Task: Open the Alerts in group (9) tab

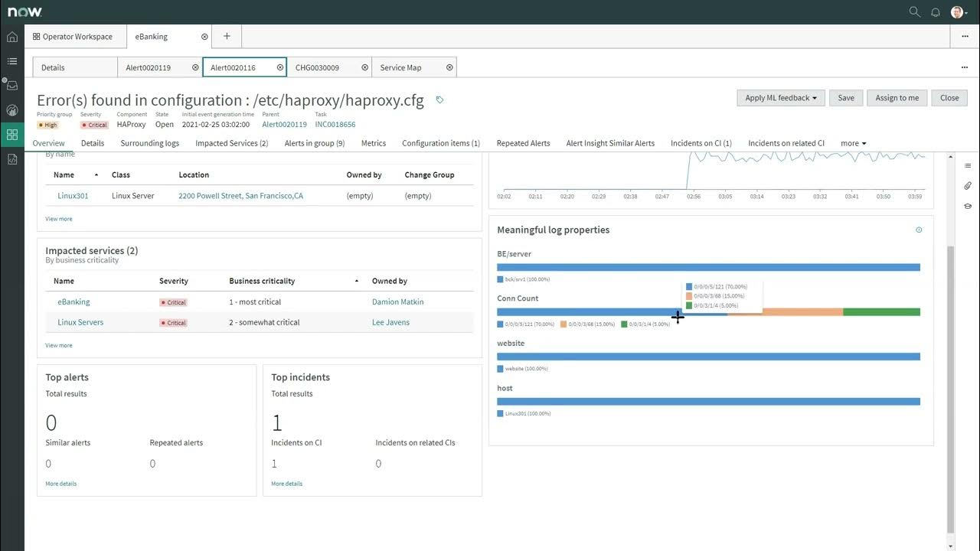Action: coord(315,143)
